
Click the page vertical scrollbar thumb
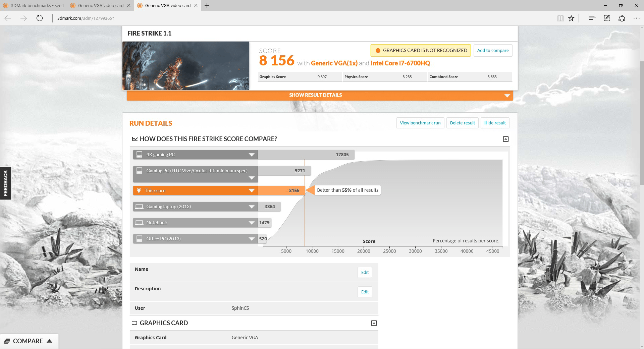pos(642,122)
